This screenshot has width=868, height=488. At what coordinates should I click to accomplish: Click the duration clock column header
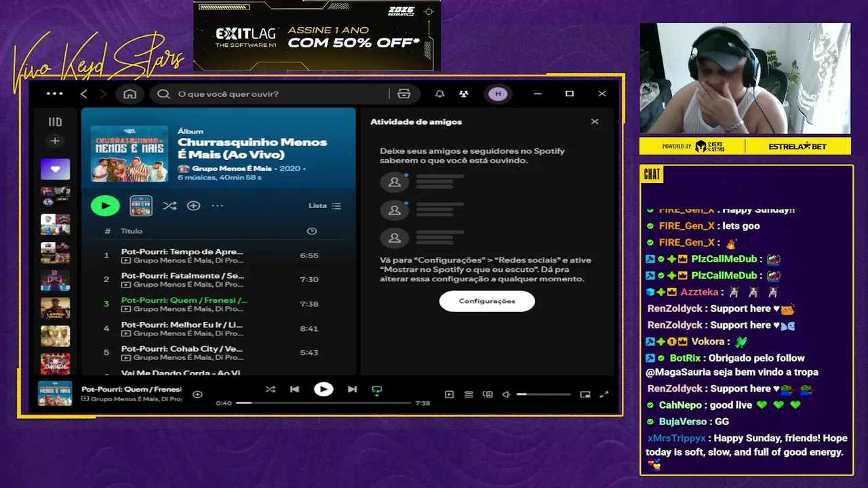click(x=311, y=231)
